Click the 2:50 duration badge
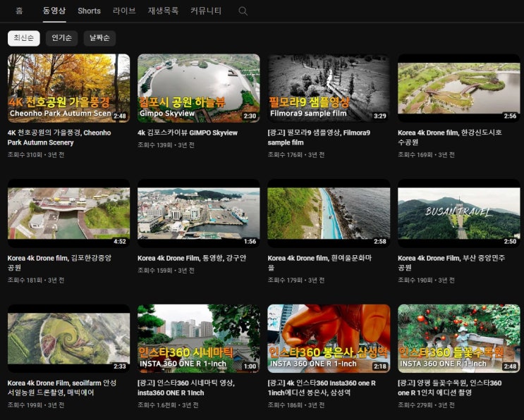The height and width of the screenshot is (420, 524). tap(510, 242)
